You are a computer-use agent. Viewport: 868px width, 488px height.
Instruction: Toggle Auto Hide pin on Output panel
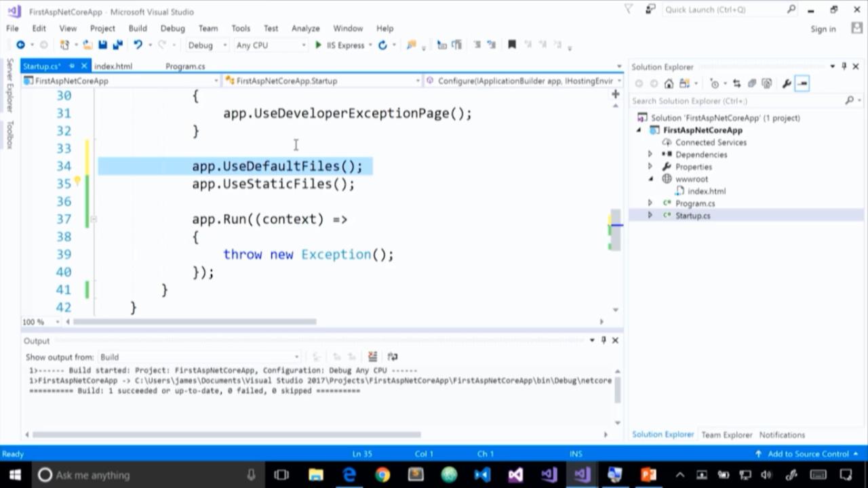point(604,340)
